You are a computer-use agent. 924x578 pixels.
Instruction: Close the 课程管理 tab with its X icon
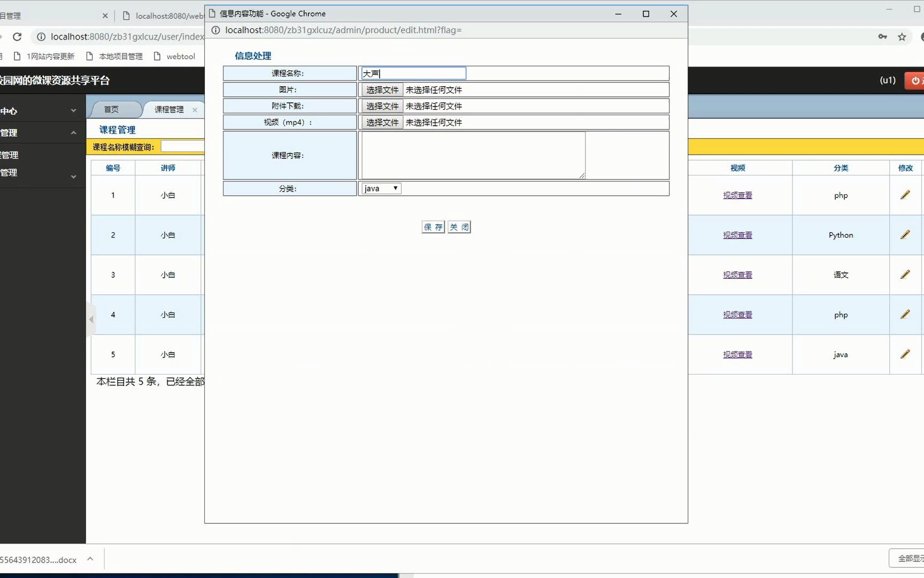(x=195, y=109)
